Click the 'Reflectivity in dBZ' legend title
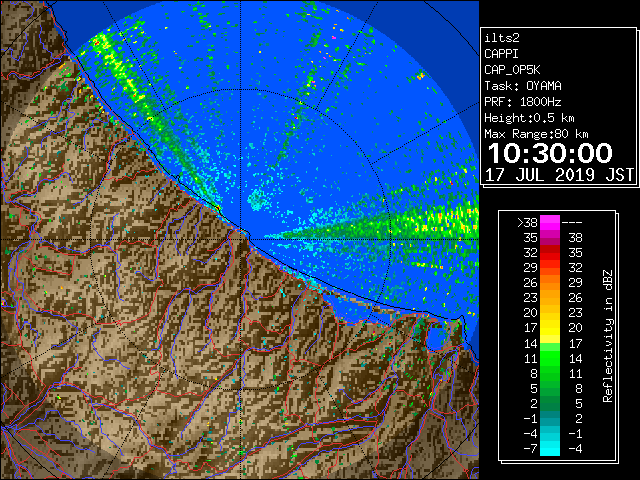 click(608, 336)
